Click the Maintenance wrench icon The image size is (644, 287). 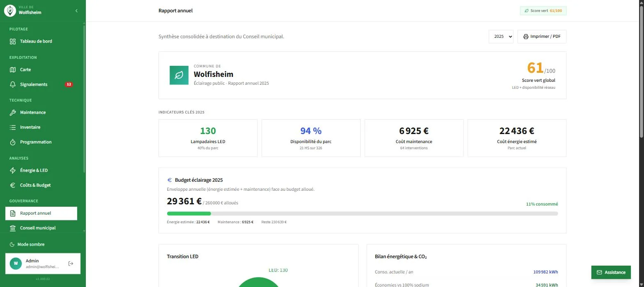[x=13, y=112]
